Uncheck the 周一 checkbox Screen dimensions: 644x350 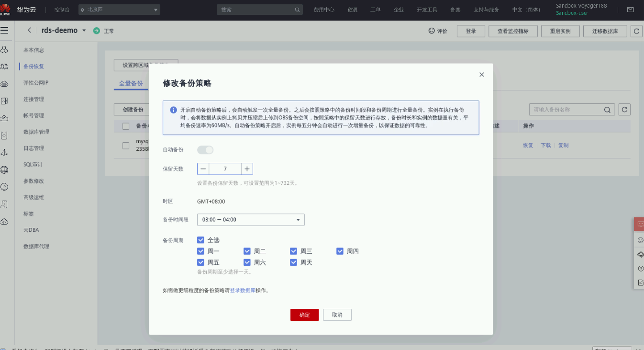[x=201, y=251]
